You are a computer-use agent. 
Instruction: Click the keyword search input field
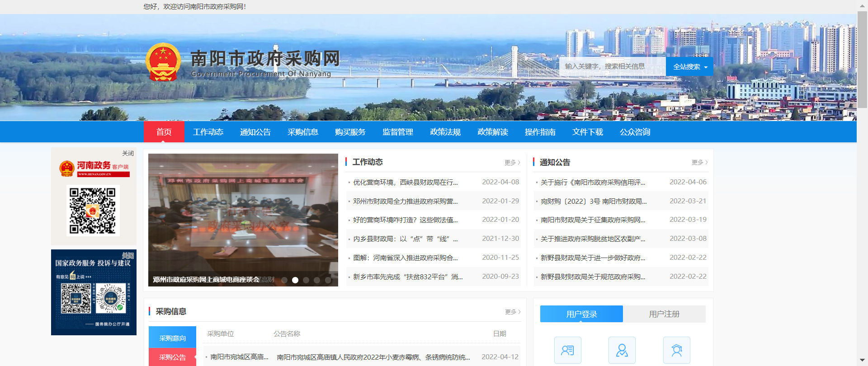pyautogui.click(x=613, y=66)
